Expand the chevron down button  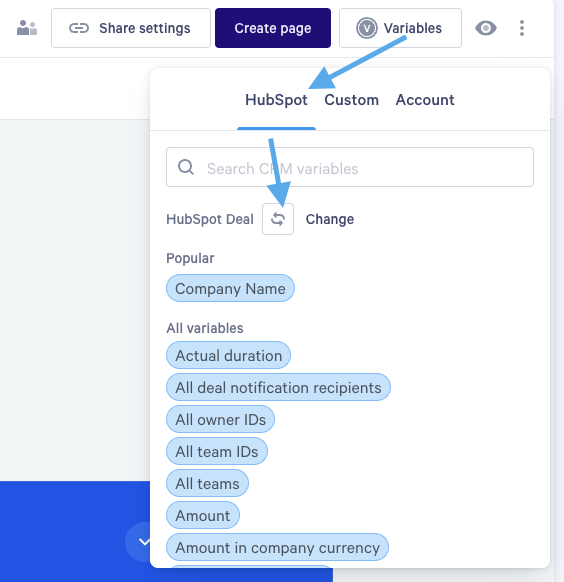coord(143,542)
